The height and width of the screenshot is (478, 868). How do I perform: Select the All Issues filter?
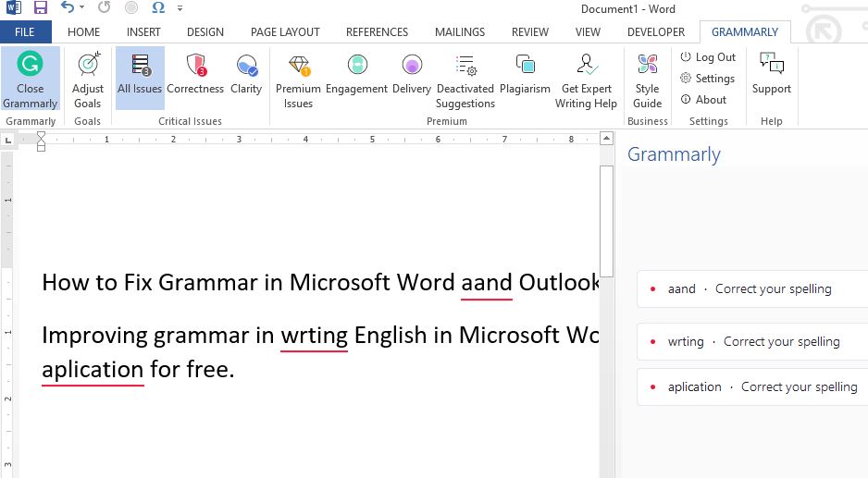(x=140, y=78)
